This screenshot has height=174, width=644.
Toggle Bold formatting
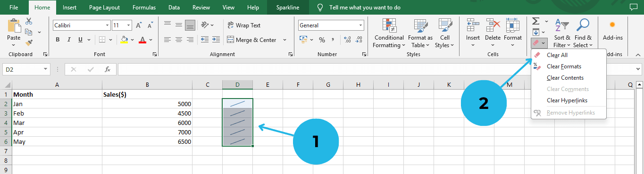[x=58, y=40]
